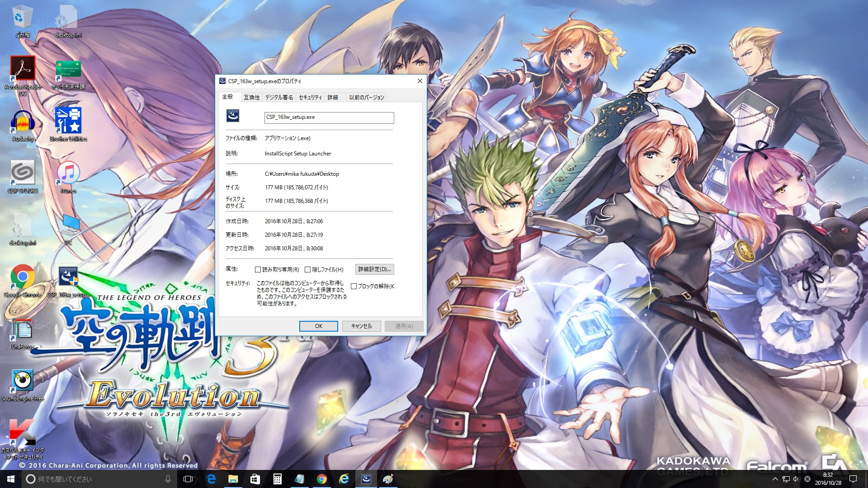Open Internet Explorer from the taskbar
868x488 pixels.
tap(344, 479)
